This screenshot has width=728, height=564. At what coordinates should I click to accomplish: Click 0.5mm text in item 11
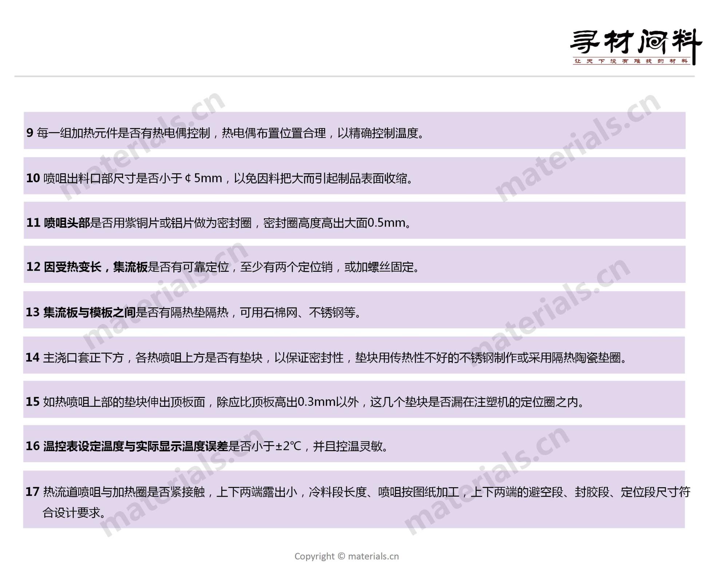coord(387,223)
